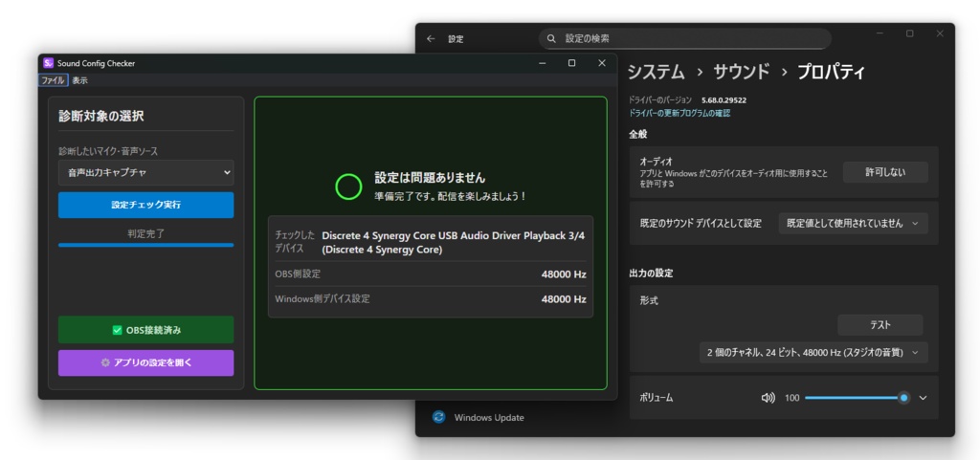The width and height of the screenshot is (980, 460).
Task: Navigate to サウンド breadcrumb
Action: click(x=742, y=72)
